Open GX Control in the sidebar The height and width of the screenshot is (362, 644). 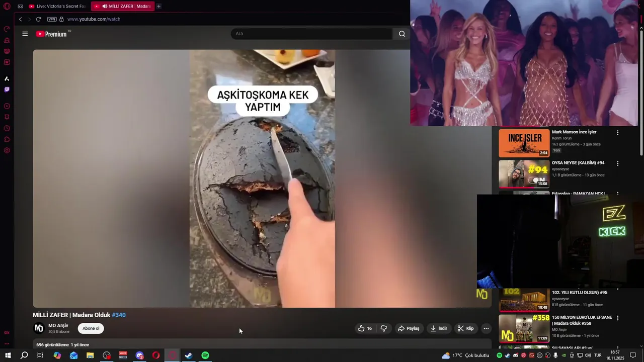7,29
